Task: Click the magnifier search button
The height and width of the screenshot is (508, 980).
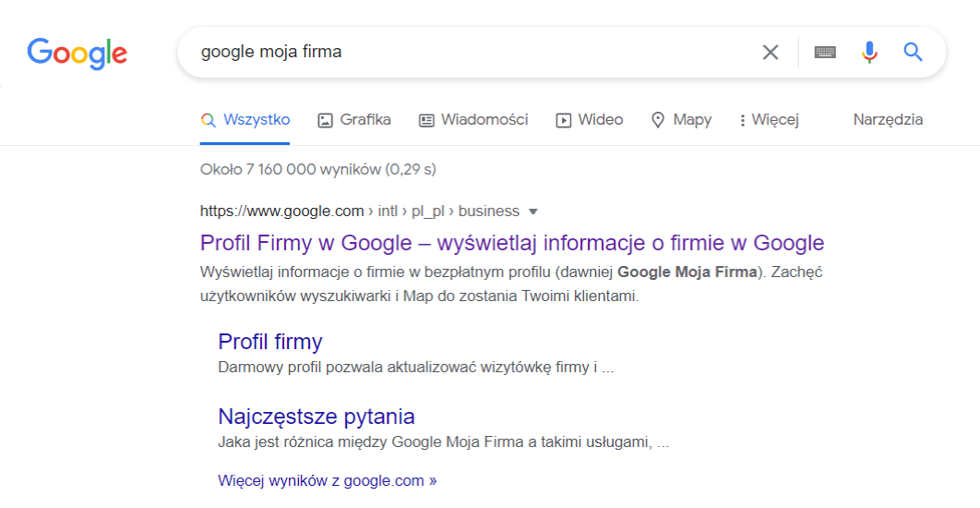Action: [x=914, y=52]
